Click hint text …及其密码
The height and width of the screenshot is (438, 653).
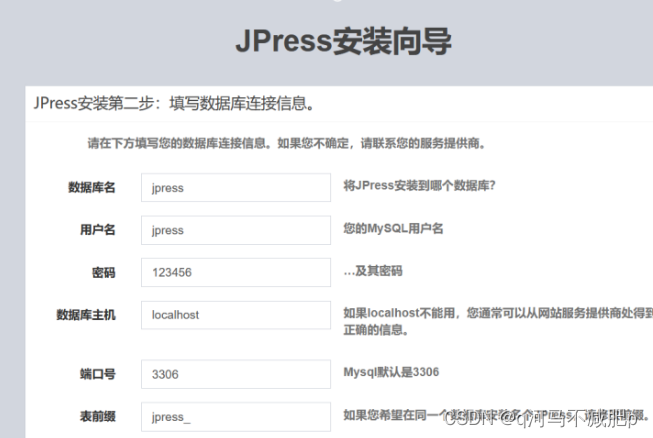373,271
